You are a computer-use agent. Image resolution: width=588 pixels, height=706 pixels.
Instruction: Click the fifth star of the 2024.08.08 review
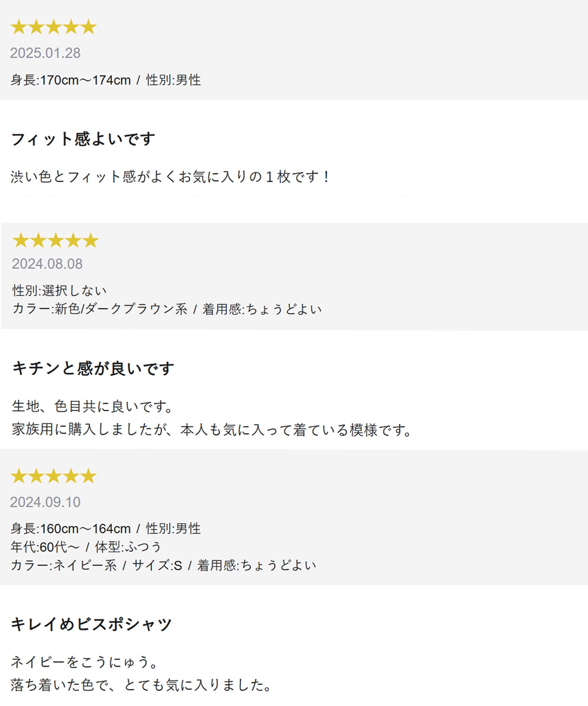pos(91,240)
